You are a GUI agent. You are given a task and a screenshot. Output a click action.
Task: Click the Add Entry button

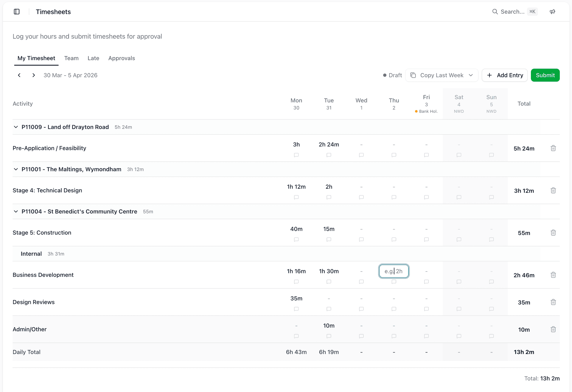pyautogui.click(x=504, y=75)
